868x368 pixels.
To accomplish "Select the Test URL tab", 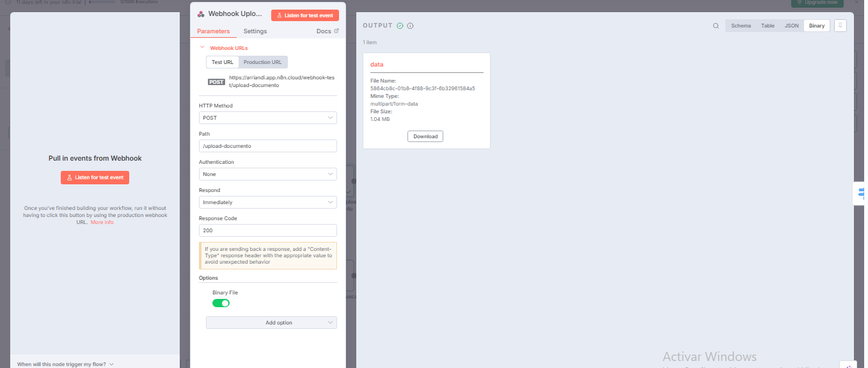I will click(223, 62).
